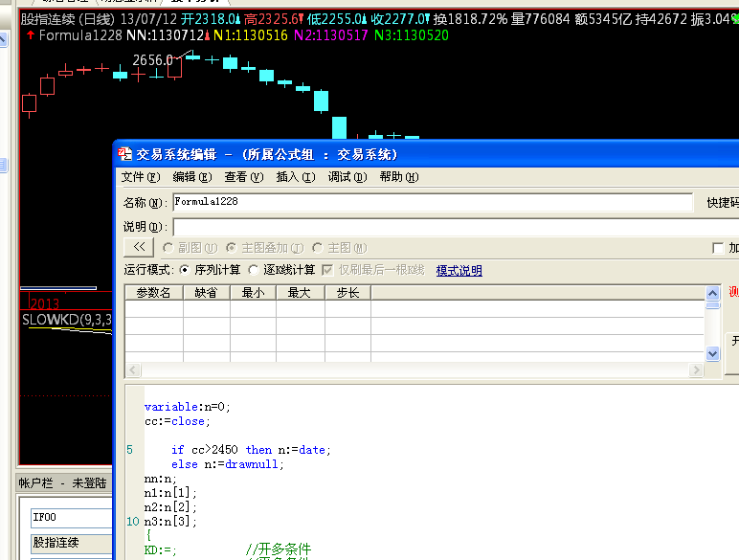Open the 文件(F) menu

[x=141, y=177]
